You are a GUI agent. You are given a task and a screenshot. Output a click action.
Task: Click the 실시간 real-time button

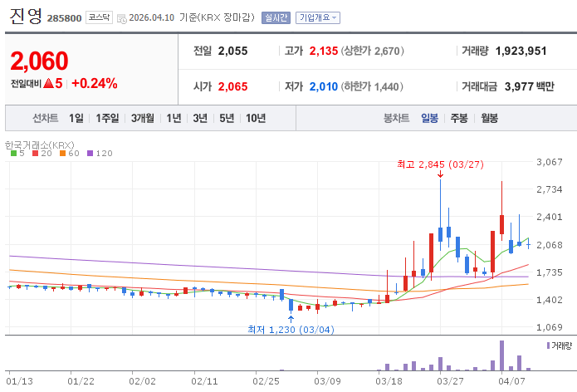click(276, 17)
